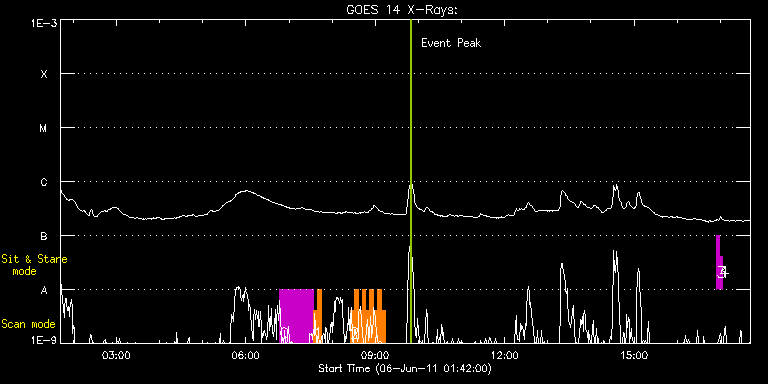Click the large magenta scan mode block
This screenshot has height=384, width=768.
(296, 316)
